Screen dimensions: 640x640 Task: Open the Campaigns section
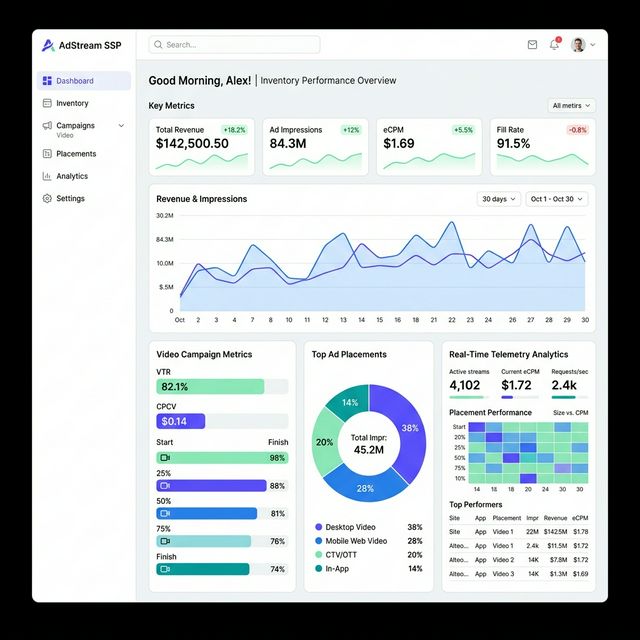pyautogui.click(x=75, y=125)
